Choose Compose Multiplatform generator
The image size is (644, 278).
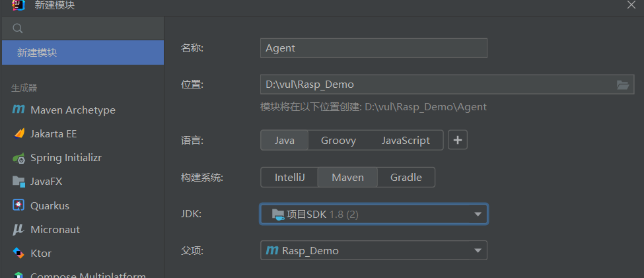[88, 274]
